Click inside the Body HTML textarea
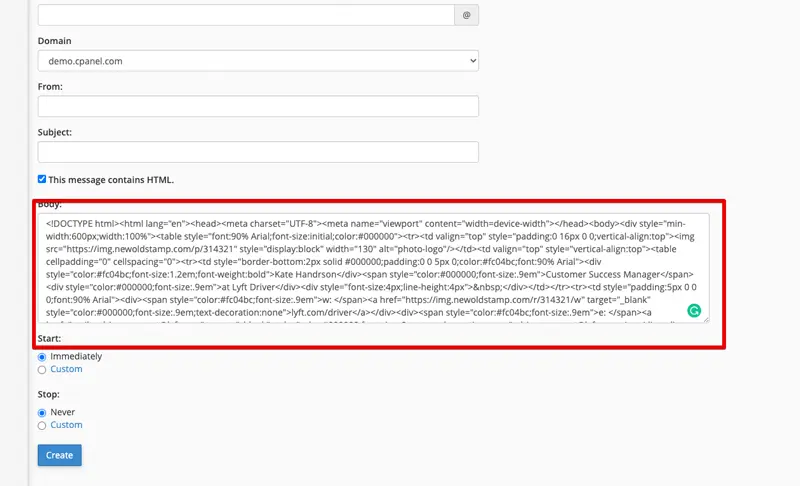800x486 pixels. pos(373,268)
